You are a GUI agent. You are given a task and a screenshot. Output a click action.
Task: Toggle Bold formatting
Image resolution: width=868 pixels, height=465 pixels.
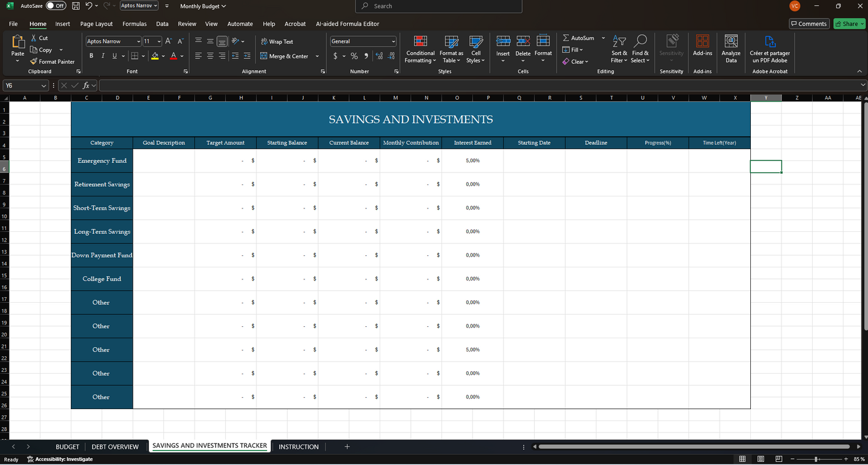pyautogui.click(x=91, y=56)
